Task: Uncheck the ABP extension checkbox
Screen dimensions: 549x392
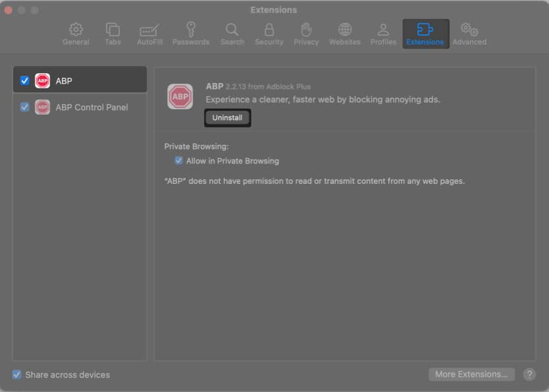Action: pos(24,80)
